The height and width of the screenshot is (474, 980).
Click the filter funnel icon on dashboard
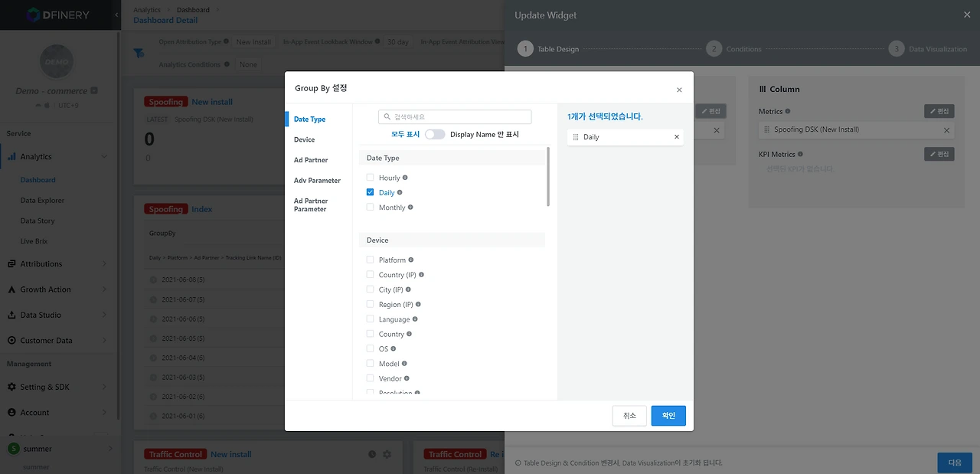(139, 54)
